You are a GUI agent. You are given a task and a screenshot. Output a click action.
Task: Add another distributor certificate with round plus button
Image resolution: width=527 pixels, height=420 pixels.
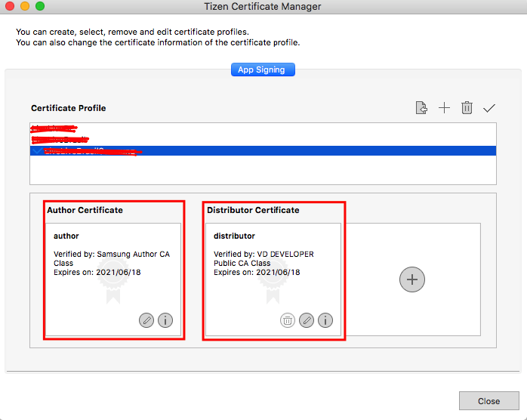tap(412, 279)
